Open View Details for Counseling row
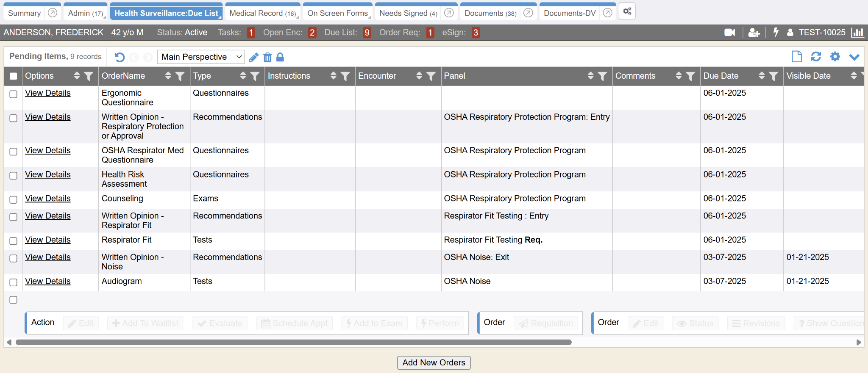The width and height of the screenshot is (868, 373). pos(47,199)
